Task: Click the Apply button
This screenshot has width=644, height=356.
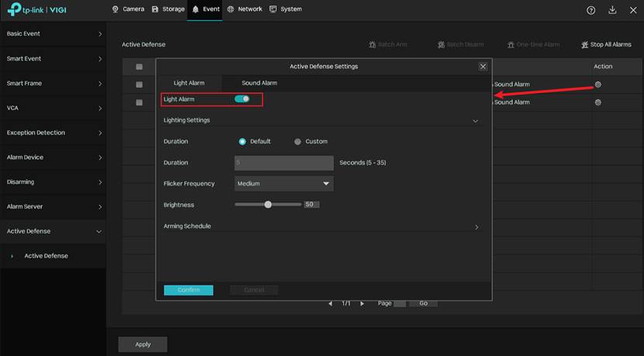Action: pos(143,344)
